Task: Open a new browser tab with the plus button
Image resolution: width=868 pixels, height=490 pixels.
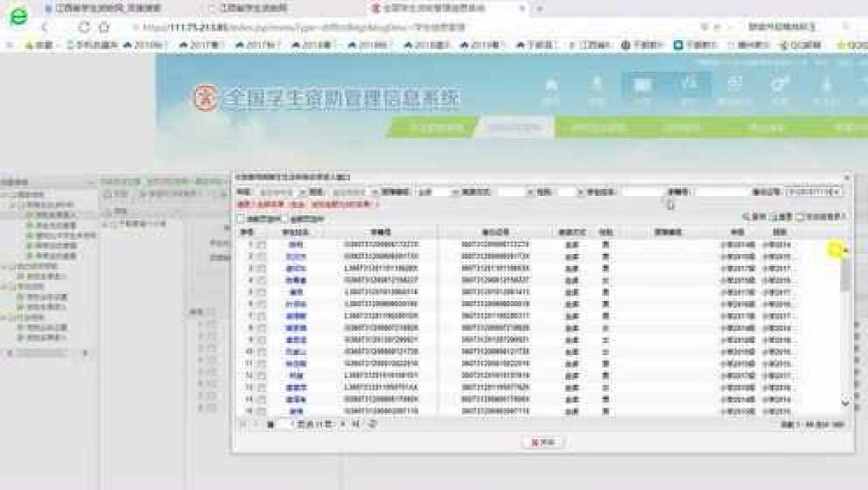Action: [x=540, y=9]
